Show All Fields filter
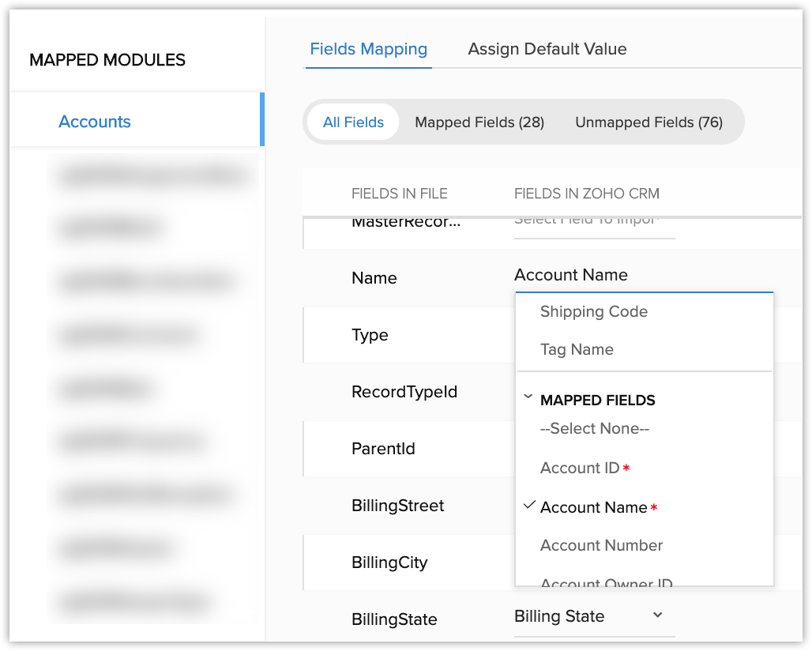Viewport: 812px width, 651px height. click(353, 122)
